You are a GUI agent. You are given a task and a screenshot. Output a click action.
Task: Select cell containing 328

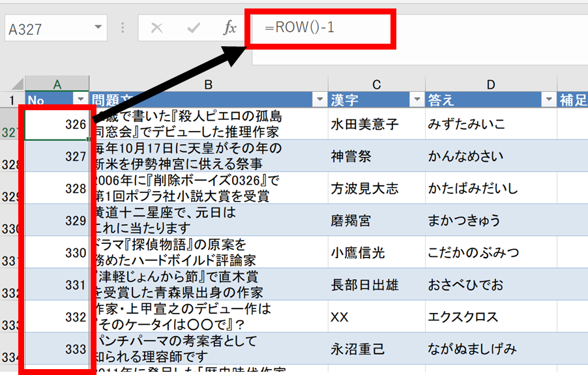(57, 188)
